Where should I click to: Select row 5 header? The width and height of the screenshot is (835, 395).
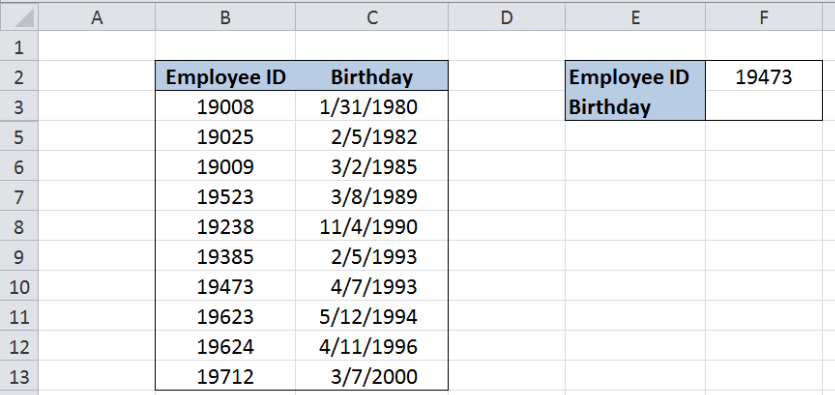[19, 137]
